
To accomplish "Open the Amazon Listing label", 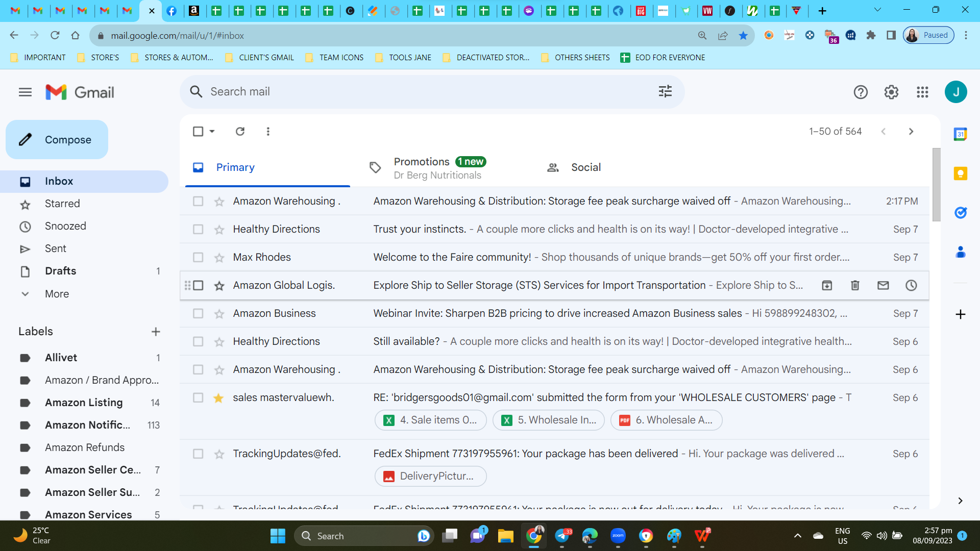I will (x=84, y=403).
